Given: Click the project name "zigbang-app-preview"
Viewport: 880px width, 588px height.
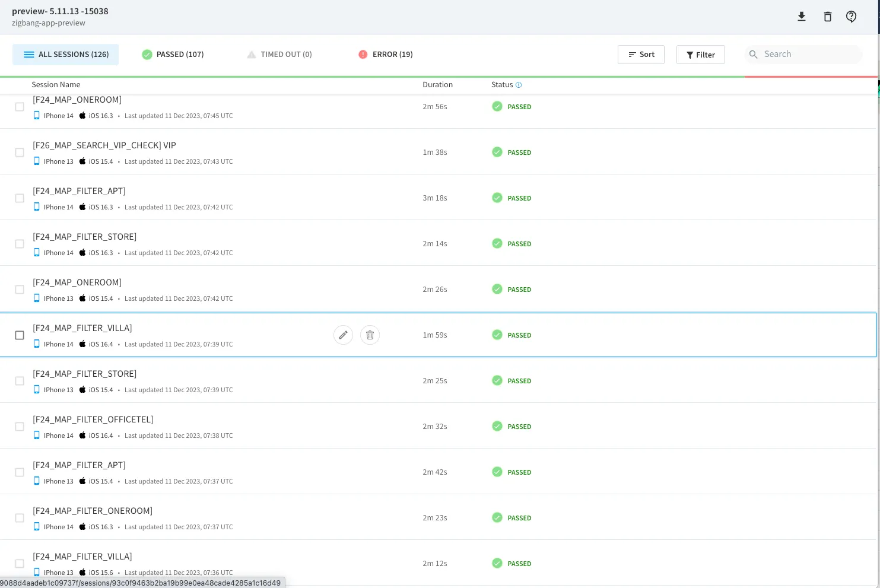Looking at the screenshot, I should tap(49, 23).
